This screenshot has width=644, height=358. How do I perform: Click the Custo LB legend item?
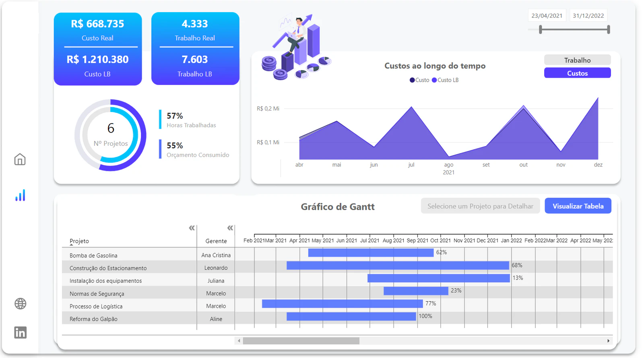click(x=445, y=80)
